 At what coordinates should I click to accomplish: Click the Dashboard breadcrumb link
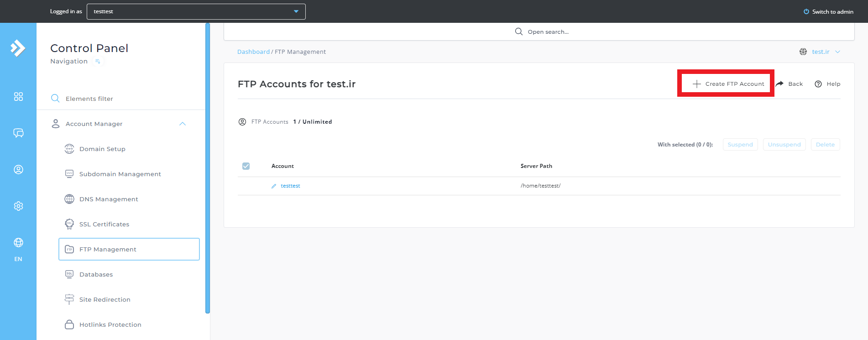click(x=253, y=52)
